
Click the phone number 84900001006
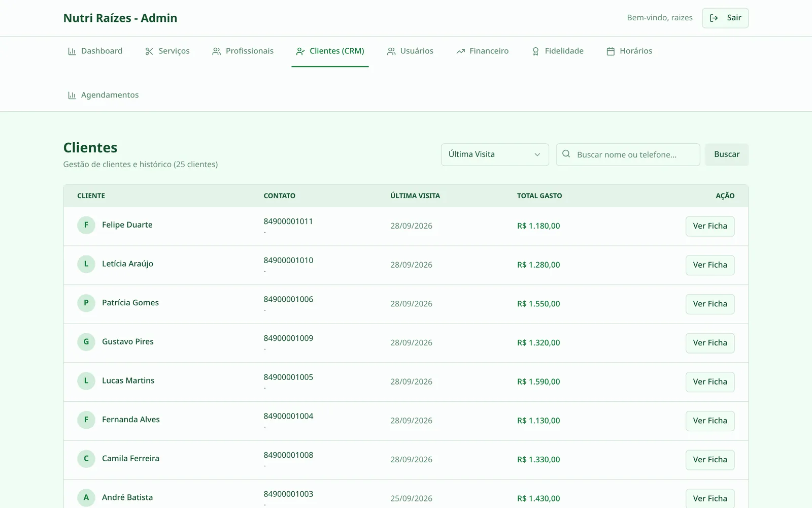(288, 299)
